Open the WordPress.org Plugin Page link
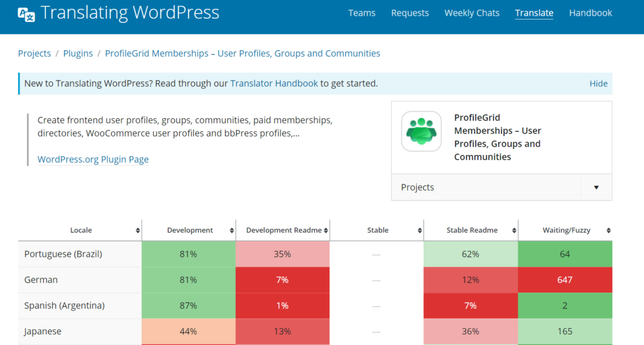Screen dimensions: 644x345 coord(93,160)
